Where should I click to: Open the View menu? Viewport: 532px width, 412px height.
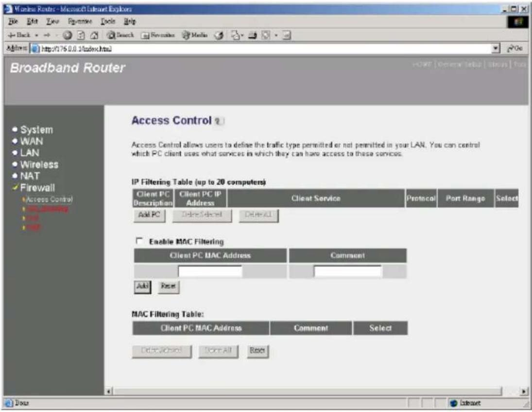52,22
